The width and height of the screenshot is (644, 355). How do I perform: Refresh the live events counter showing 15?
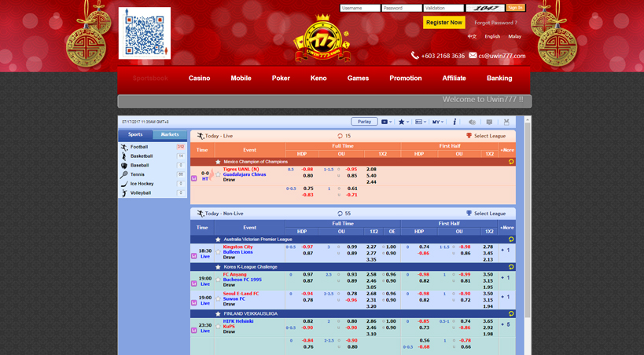[340, 136]
